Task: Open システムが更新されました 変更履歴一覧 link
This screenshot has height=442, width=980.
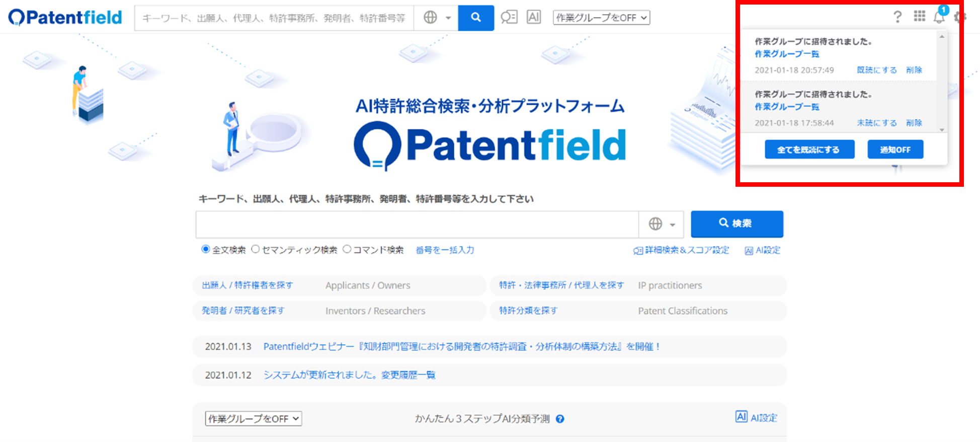Action: tap(350, 375)
